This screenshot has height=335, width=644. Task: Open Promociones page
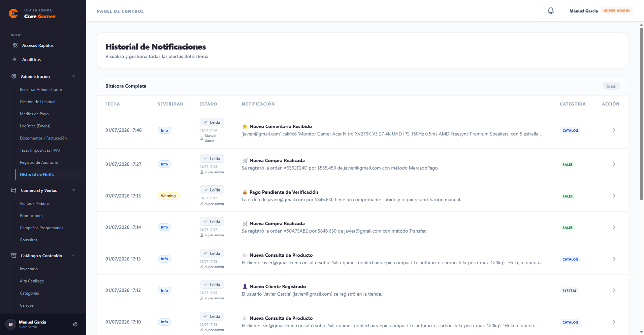[31, 216]
